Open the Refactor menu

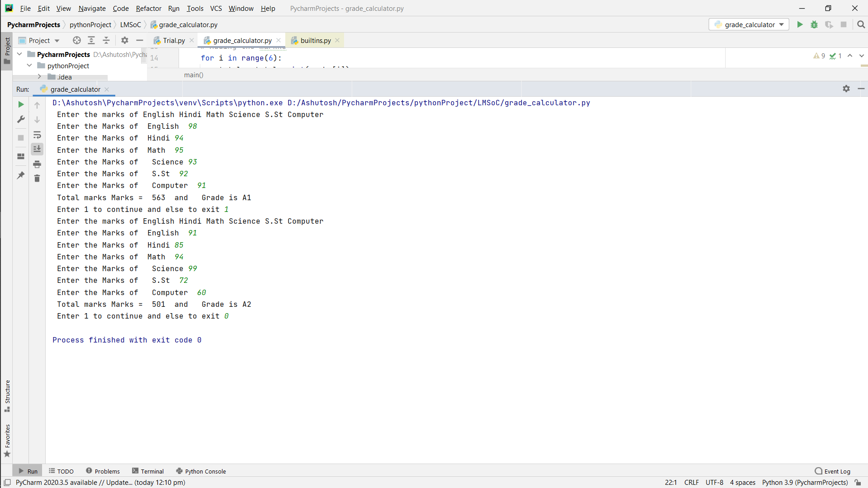pos(148,8)
